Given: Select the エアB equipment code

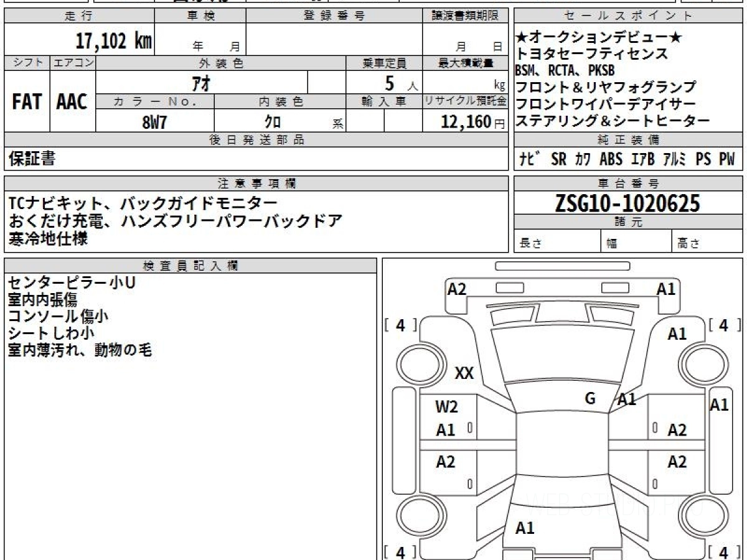Looking at the screenshot, I should (643, 159).
